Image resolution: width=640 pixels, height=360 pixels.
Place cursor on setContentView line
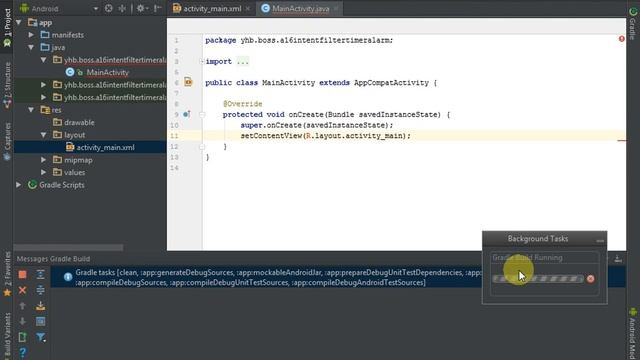click(x=325, y=136)
